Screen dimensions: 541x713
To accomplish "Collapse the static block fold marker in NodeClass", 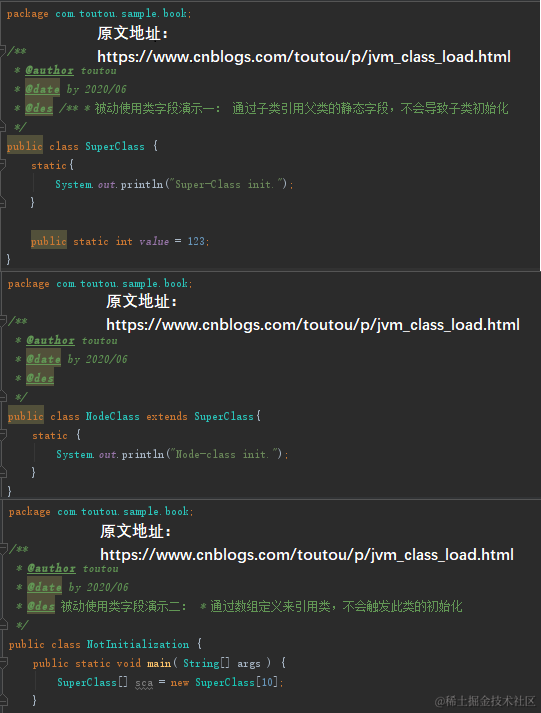I will click(x=3, y=435).
